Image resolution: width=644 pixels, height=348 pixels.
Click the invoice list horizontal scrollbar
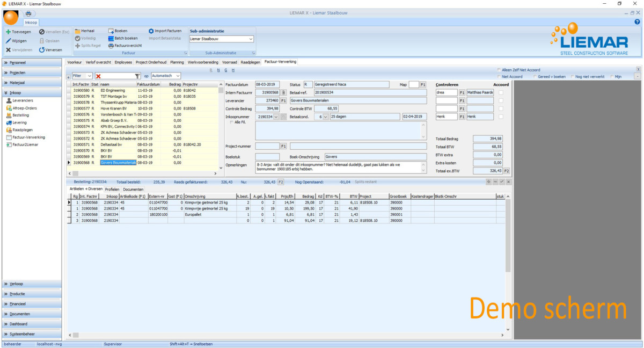[142, 173]
